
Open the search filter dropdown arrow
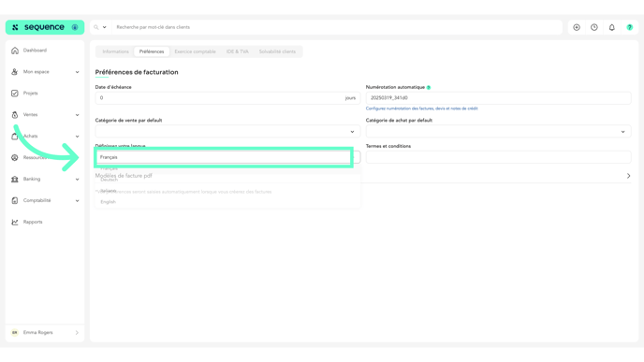[104, 27]
